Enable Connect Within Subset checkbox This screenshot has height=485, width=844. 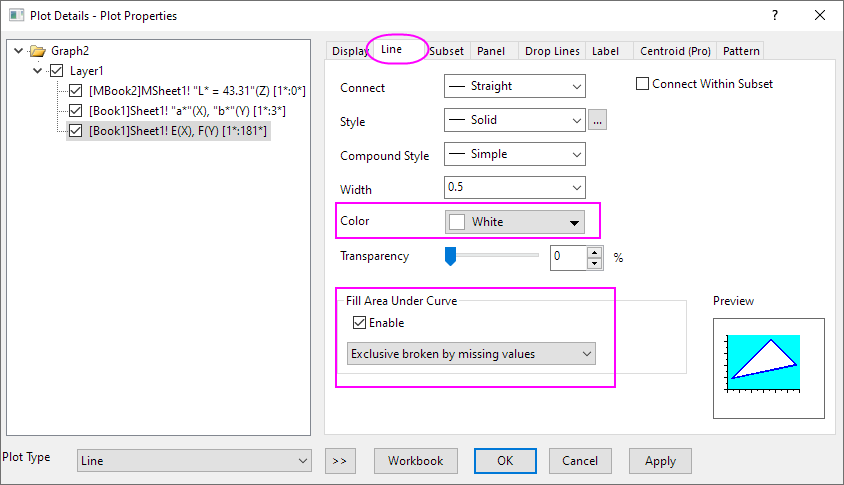click(x=643, y=85)
